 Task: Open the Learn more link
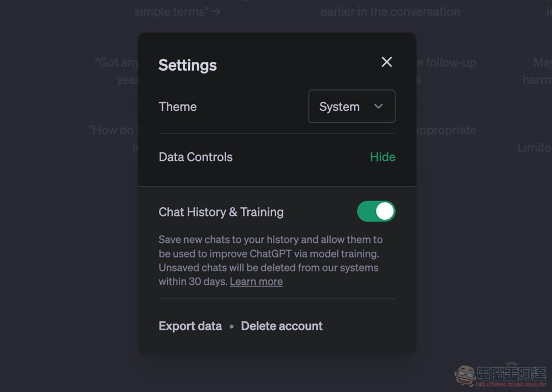click(x=256, y=282)
